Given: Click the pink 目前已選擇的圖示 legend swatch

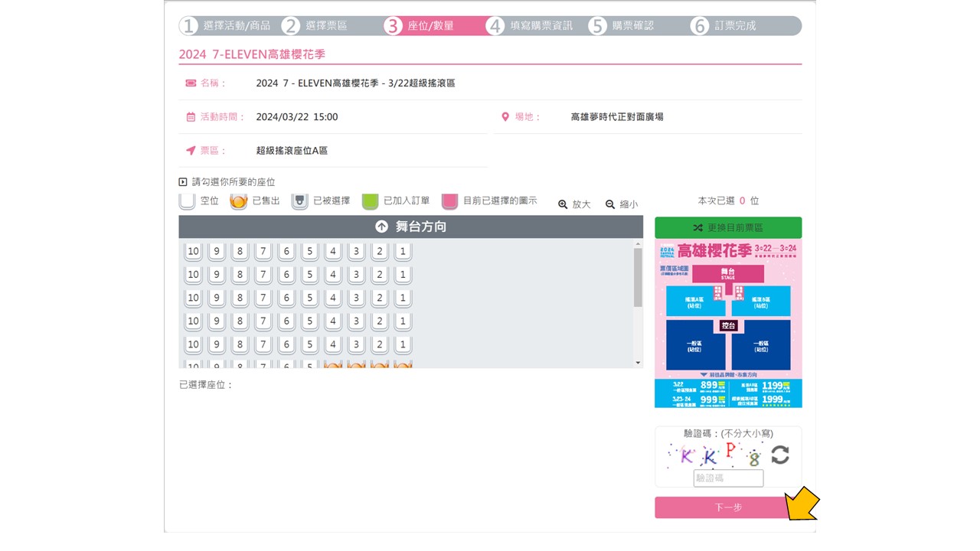Looking at the screenshot, I should point(450,201).
